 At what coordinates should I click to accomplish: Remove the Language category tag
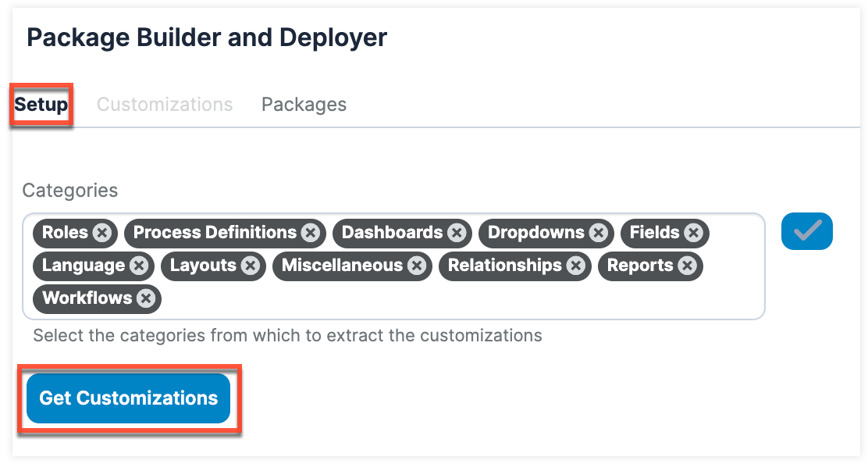139,266
